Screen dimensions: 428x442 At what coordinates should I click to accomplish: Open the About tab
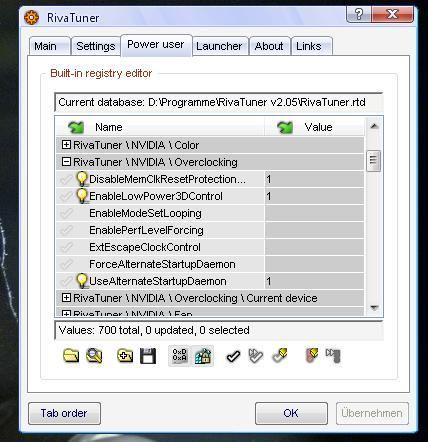click(x=269, y=46)
